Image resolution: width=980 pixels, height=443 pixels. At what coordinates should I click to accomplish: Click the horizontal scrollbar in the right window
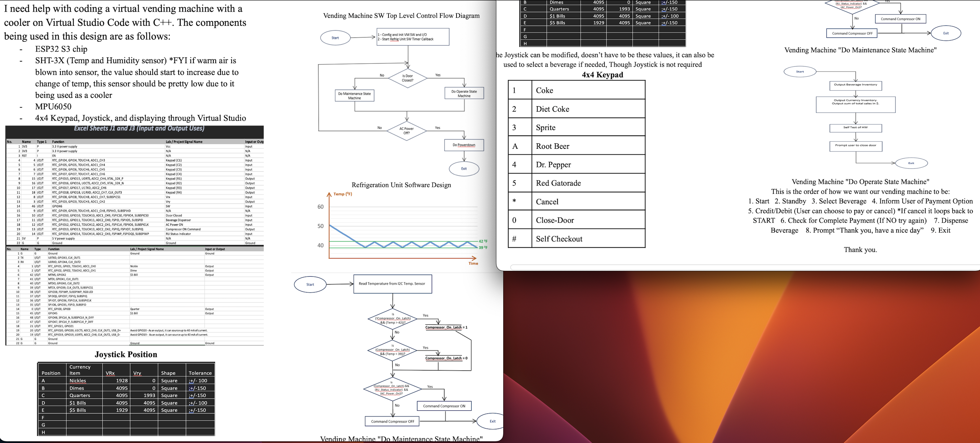pyautogui.click(x=723, y=267)
